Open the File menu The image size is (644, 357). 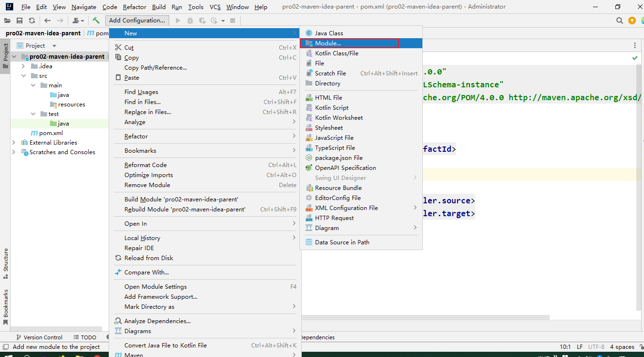tap(26, 7)
